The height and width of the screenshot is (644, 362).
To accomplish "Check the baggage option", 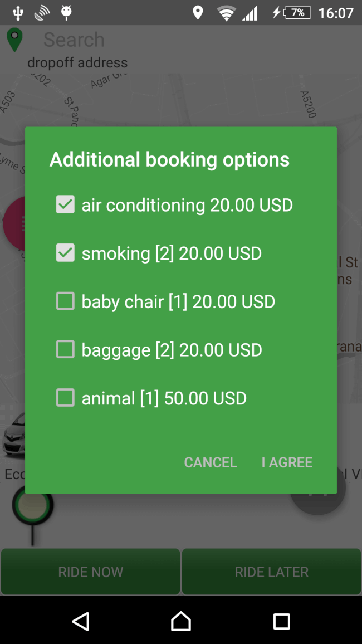I will point(66,350).
